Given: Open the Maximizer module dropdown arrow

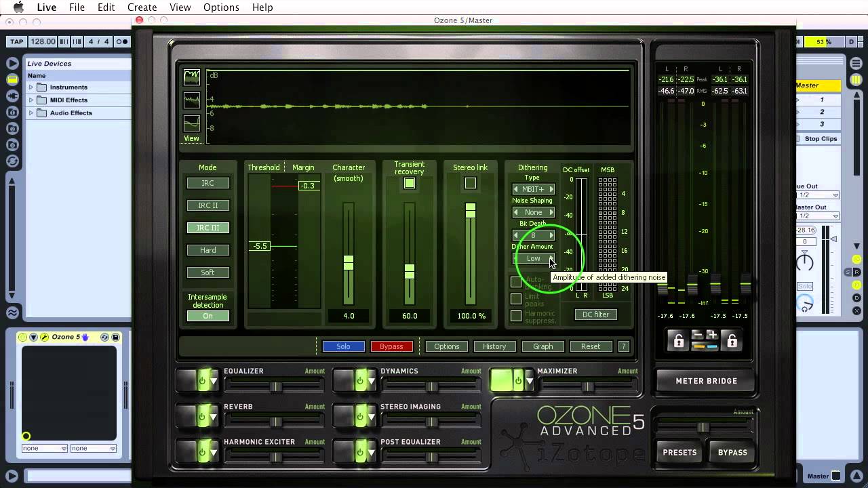Looking at the screenshot, I should coord(530,382).
